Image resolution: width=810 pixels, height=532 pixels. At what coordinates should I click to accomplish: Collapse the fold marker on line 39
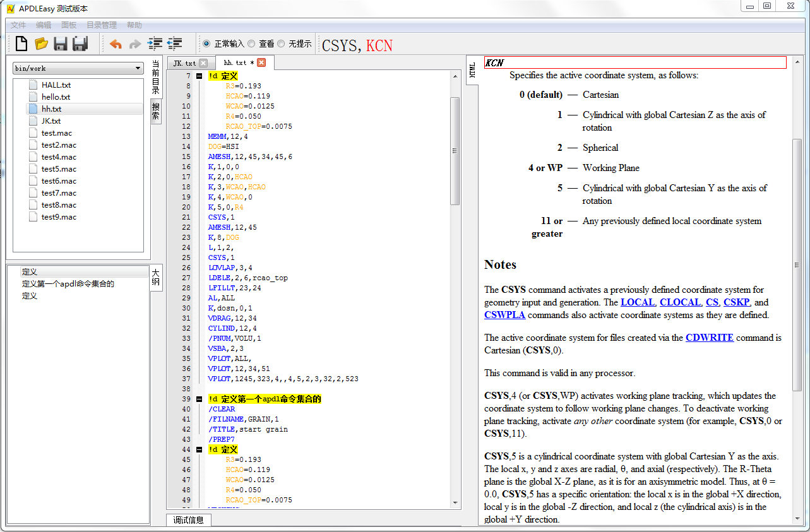click(200, 399)
